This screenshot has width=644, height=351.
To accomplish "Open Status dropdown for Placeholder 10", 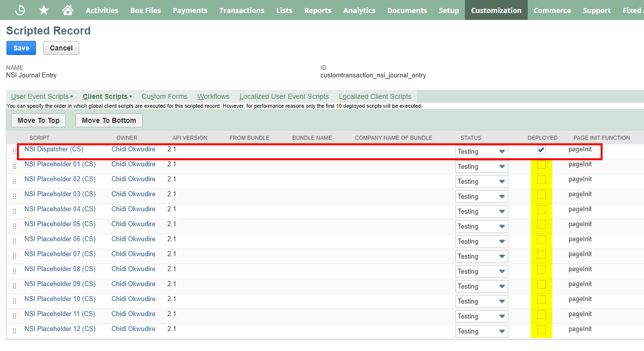I will (482, 301).
